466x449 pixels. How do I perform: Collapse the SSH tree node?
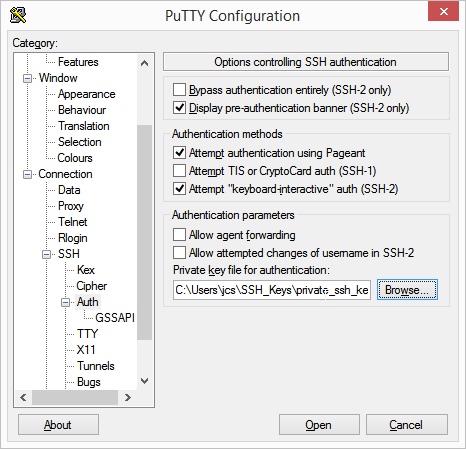pyautogui.click(x=47, y=254)
